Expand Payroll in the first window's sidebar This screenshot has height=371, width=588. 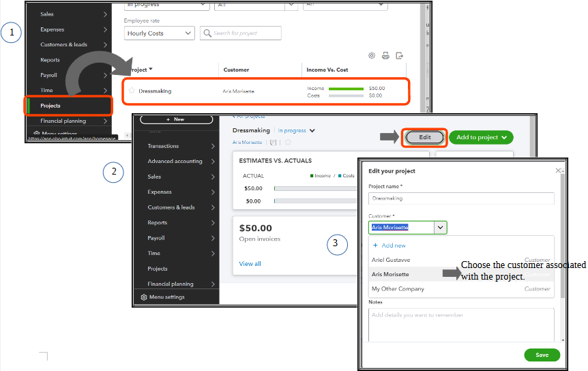click(105, 75)
